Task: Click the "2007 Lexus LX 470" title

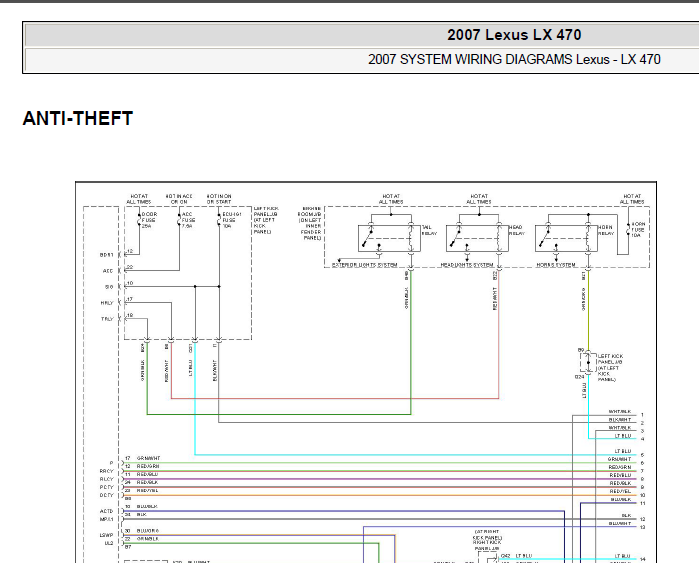Action: 514,35
